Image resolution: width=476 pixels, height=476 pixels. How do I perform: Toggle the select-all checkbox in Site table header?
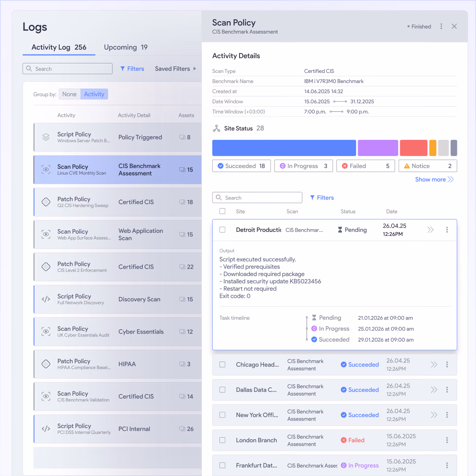tap(222, 211)
